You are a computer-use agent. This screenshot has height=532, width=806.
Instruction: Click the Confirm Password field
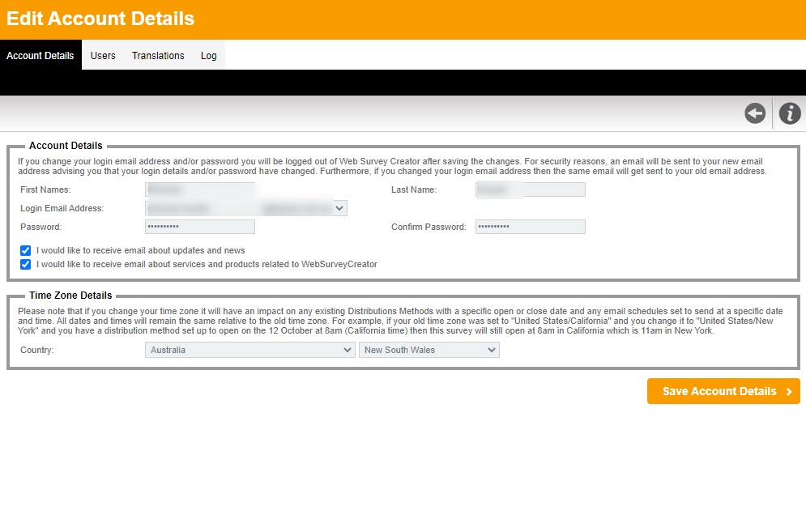coord(530,227)
